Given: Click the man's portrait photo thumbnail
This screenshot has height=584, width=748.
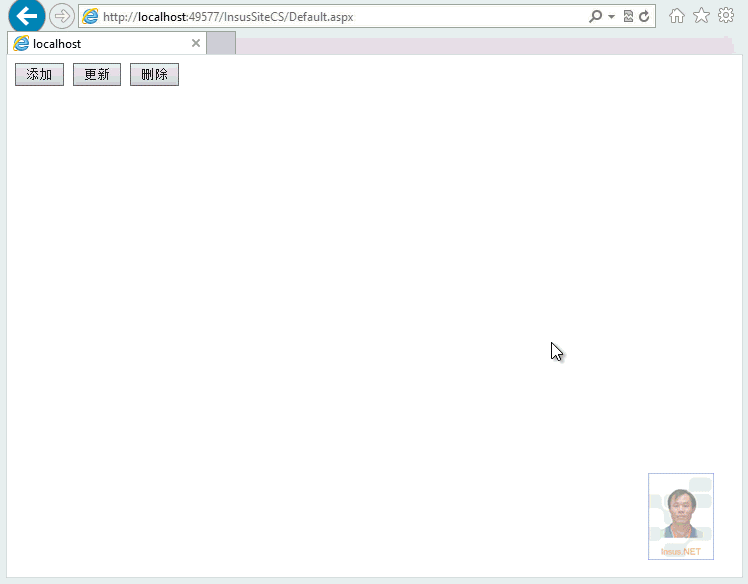Looking at the screenshot, I should (x=681, y=512).
